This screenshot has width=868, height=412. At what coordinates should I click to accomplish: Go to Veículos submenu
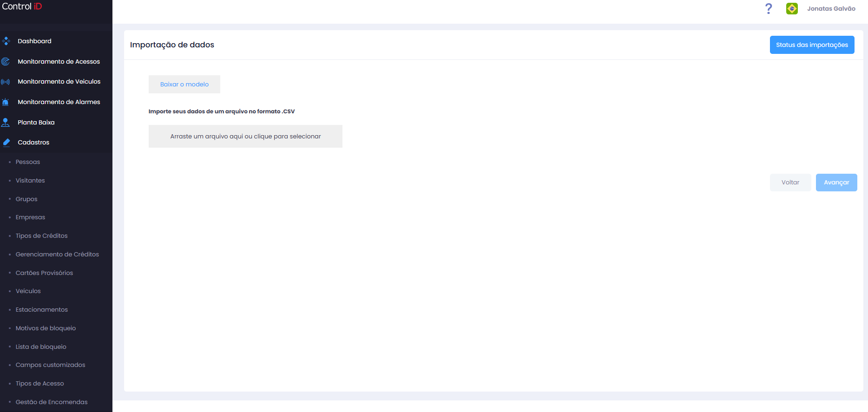point(28,291)
